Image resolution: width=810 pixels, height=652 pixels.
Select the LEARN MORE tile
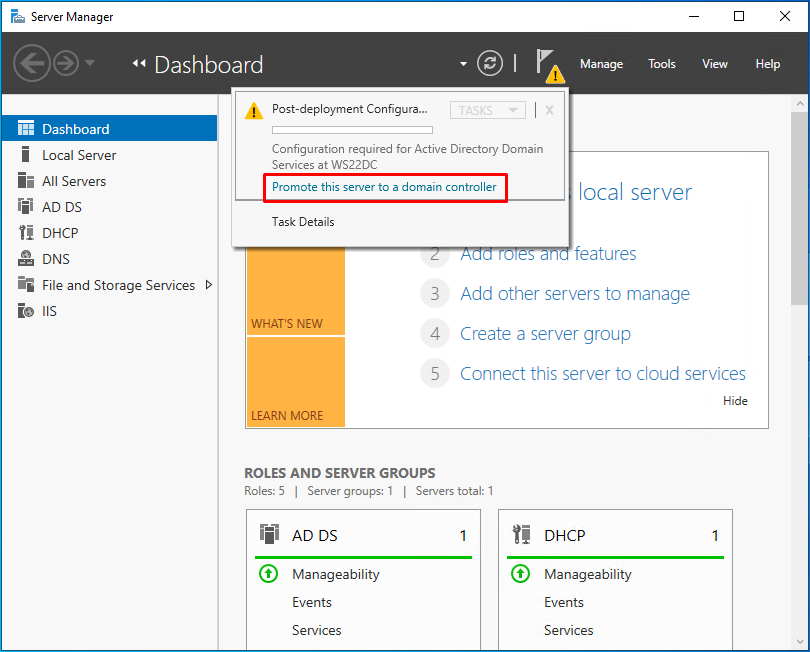pyautogui.click(x=296, y=382)
